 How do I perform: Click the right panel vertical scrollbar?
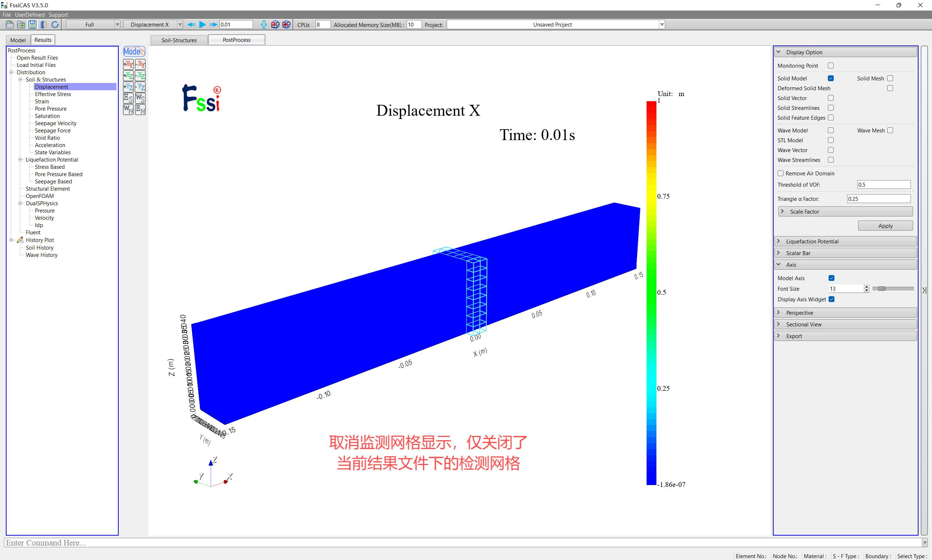click(x=924, y=290)
